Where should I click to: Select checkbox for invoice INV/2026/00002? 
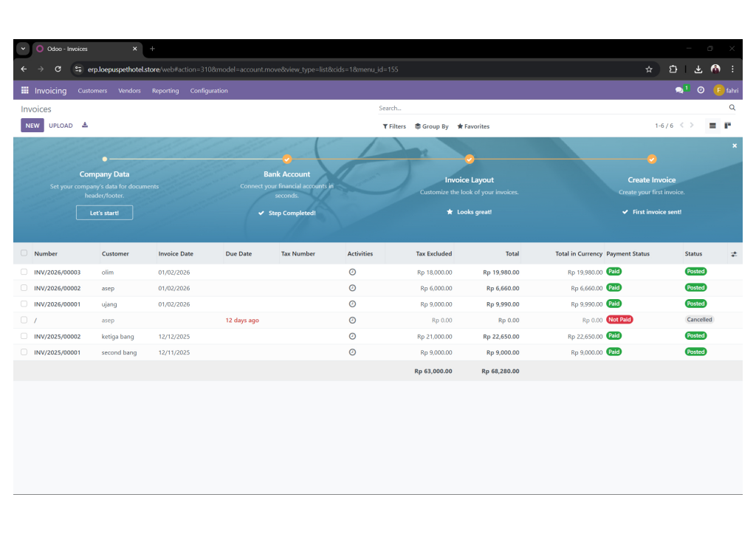pos(24,287)
